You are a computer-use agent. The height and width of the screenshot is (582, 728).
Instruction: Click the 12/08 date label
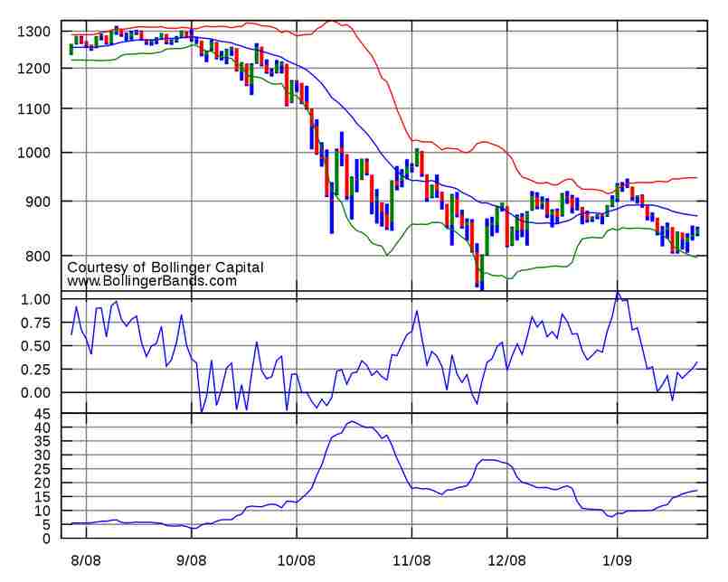pyautogui.click(x=507, y=560)
